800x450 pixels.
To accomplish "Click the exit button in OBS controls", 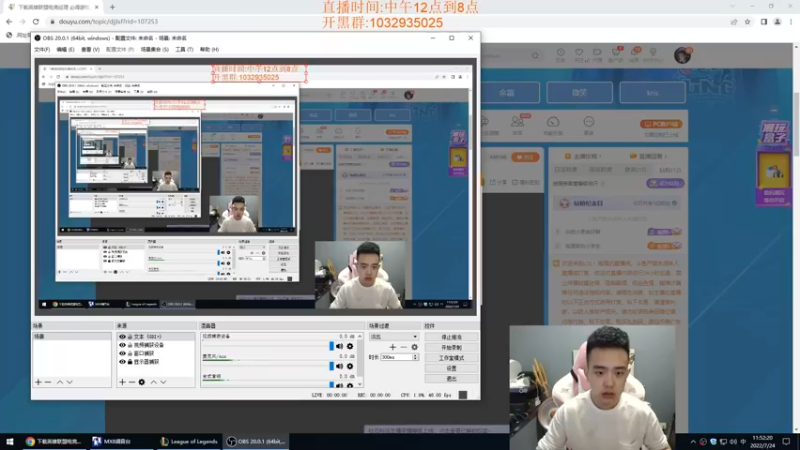I will pyautogui.click(x=451, y=379).
